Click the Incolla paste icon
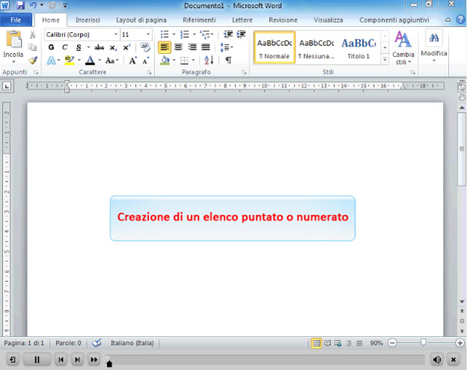The image size is (467, 370). 14,40
